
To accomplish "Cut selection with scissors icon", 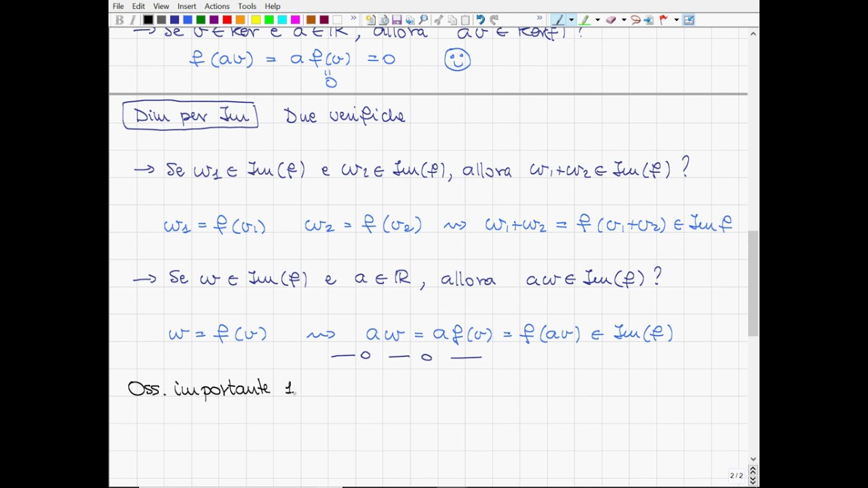I will coord(439,20).
